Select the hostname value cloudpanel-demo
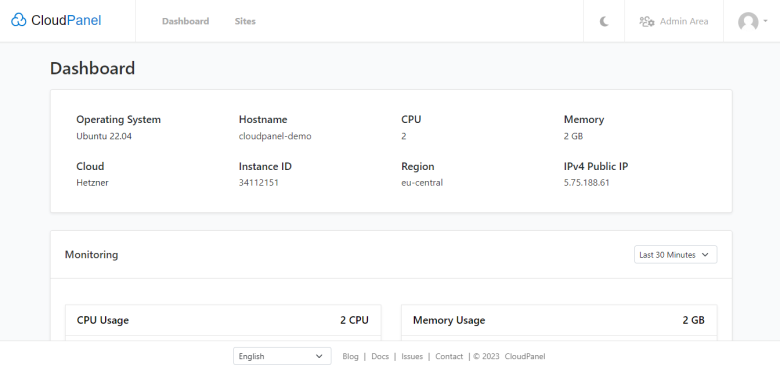Image resolution: width=780 pixels, height=369 pixels. (x=275, y=136)
